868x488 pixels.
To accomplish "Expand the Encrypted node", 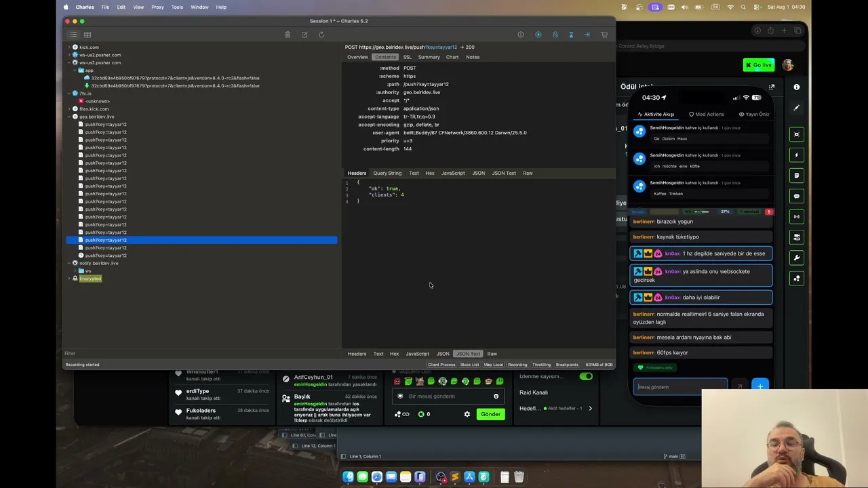I will (x=68, y=279).
